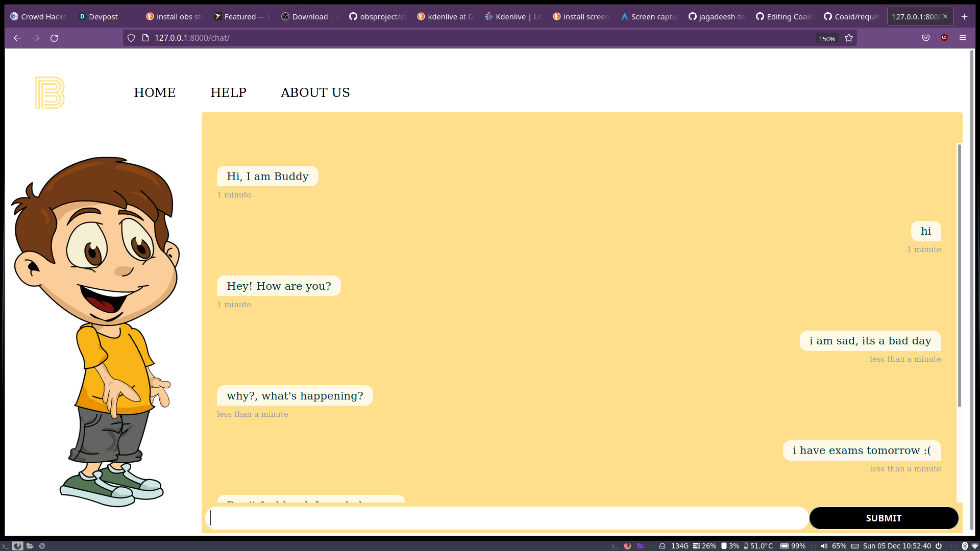Bookmark this page with star icon
The image size is (980, 551).
pos(849,38)
